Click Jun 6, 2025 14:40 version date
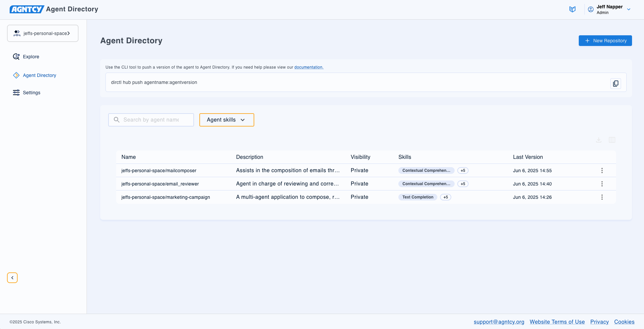 pos(532,184)
